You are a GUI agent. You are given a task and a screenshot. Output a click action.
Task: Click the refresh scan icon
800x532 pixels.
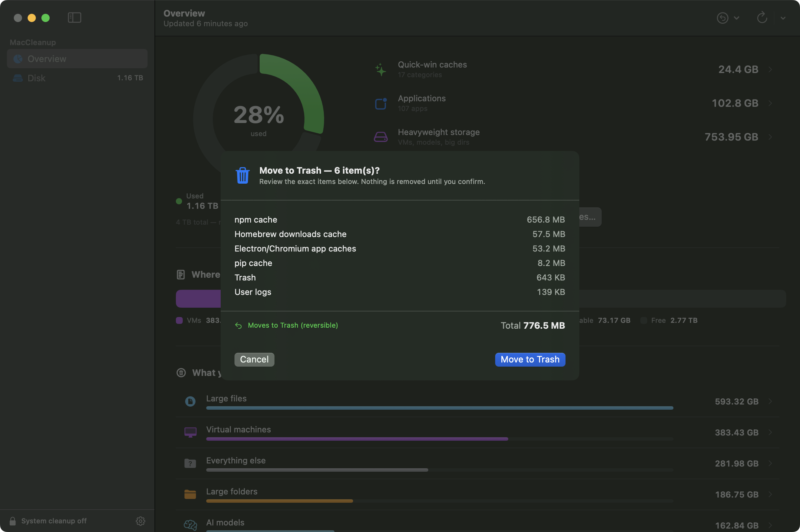[762, 18]
